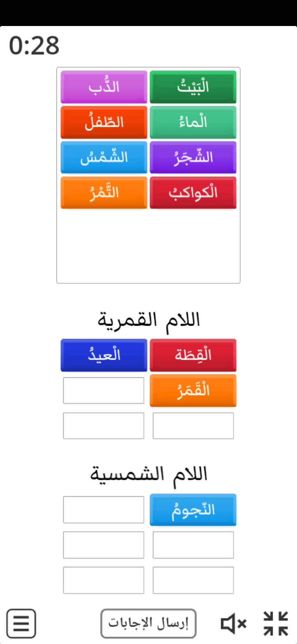This screenshot has width=297, height=644.
Task: Click the اللام الشمسية group heading
Action: [148, 474]
